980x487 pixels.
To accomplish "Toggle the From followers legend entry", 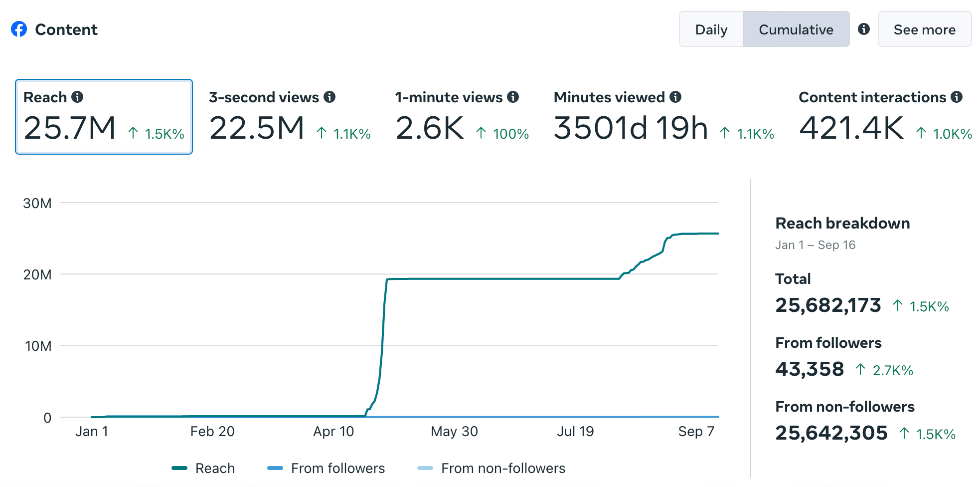I will [x=326, y=468].
